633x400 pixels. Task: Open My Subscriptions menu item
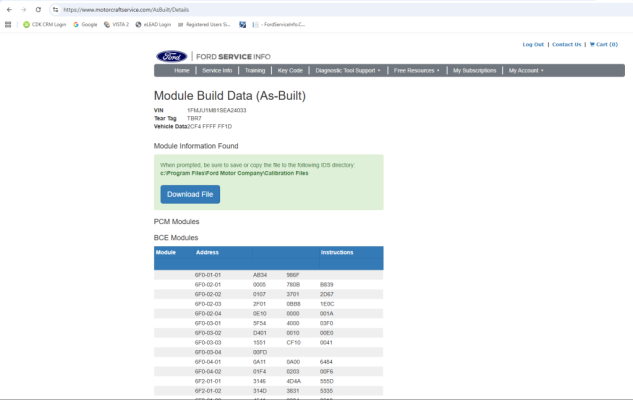(474, 71)
